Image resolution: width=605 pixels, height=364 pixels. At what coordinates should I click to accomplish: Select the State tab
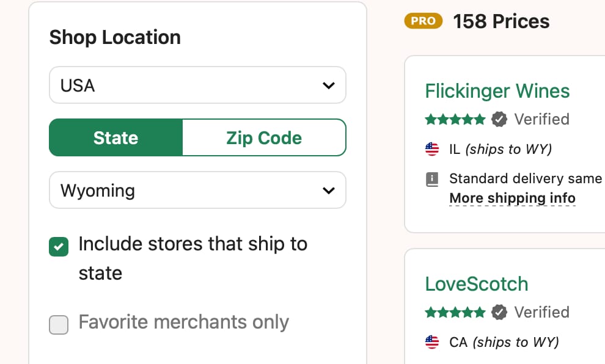coord(116,138)
